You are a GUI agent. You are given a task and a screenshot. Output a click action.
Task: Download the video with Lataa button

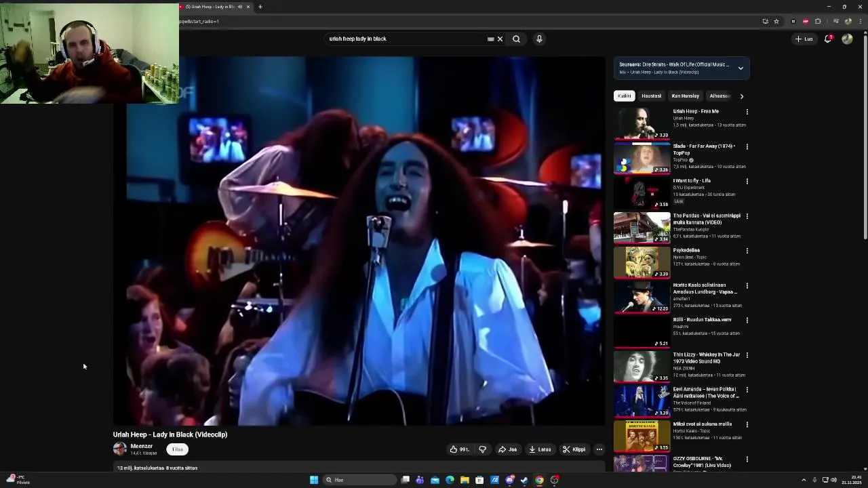click(540, 449)
